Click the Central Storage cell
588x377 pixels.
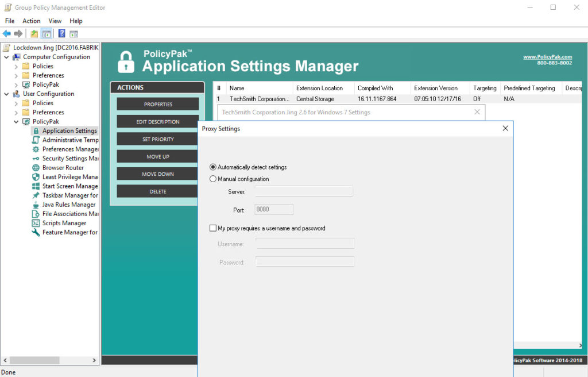[x=315, y=99]
